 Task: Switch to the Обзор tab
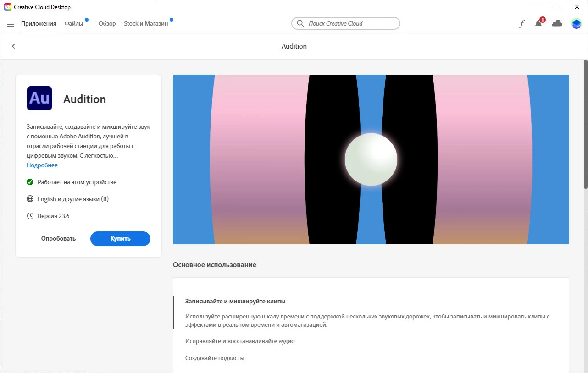(107, 24)
